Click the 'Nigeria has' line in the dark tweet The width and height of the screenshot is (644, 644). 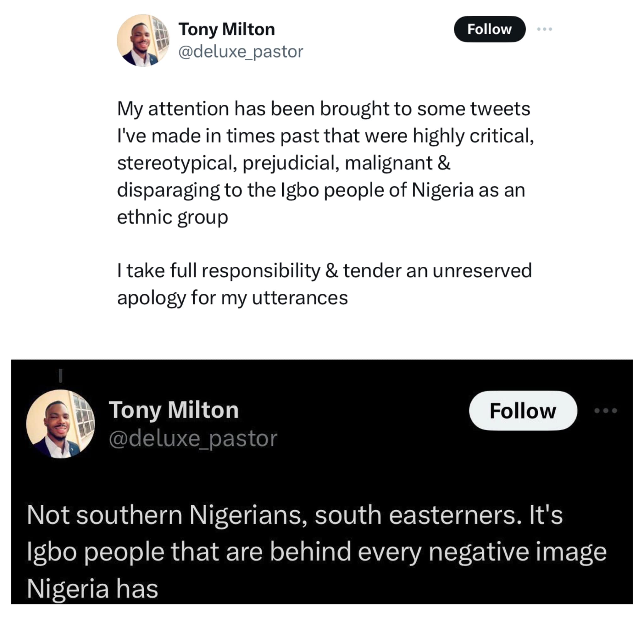(92, 589)
